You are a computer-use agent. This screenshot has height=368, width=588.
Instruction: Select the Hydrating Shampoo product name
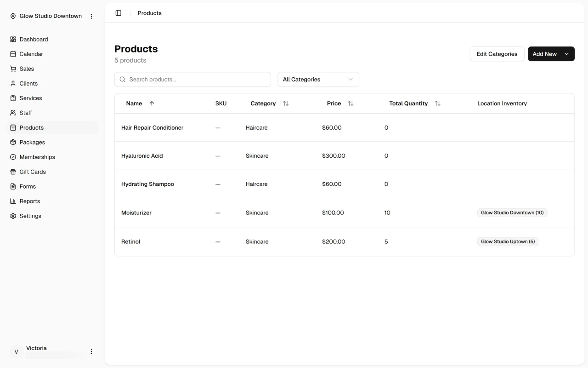[147, 184]
